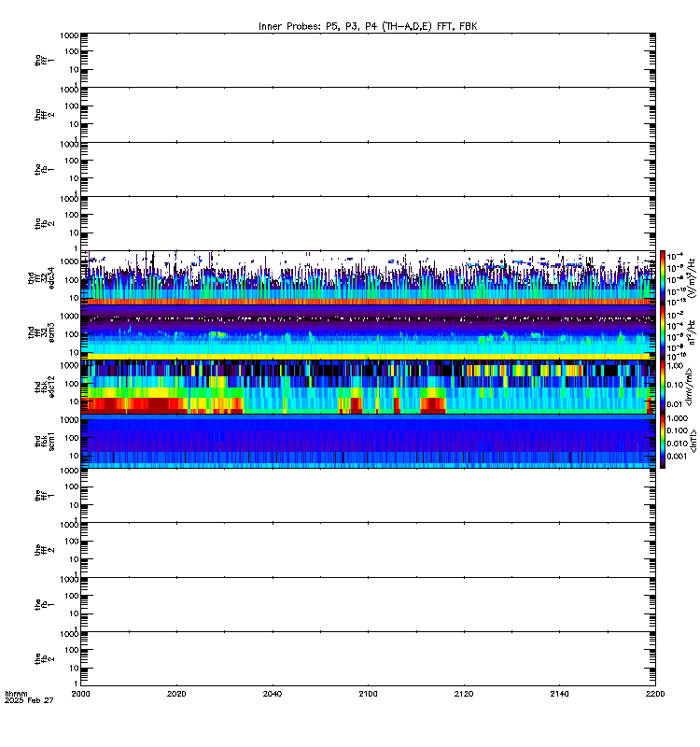Select the 'the fff 2' panel label
700x747 pixels.
[44, 550]
